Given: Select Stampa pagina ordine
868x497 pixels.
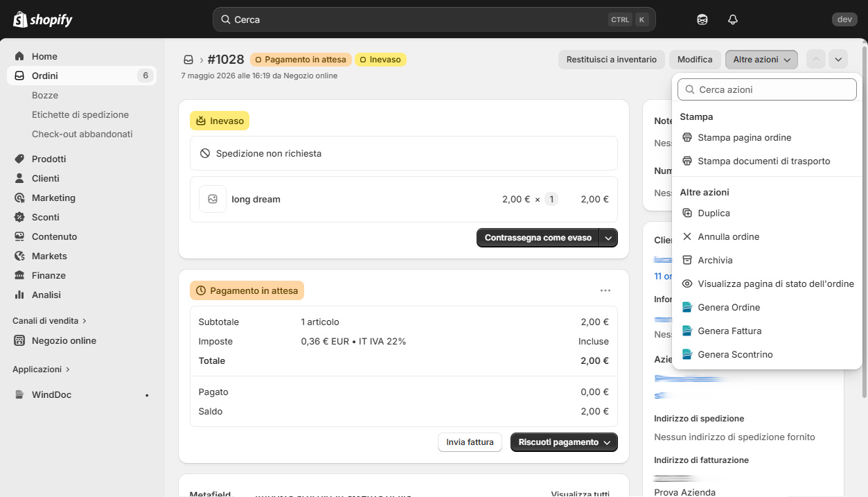Looking at the screenshot, I should [x=767, y=137].
